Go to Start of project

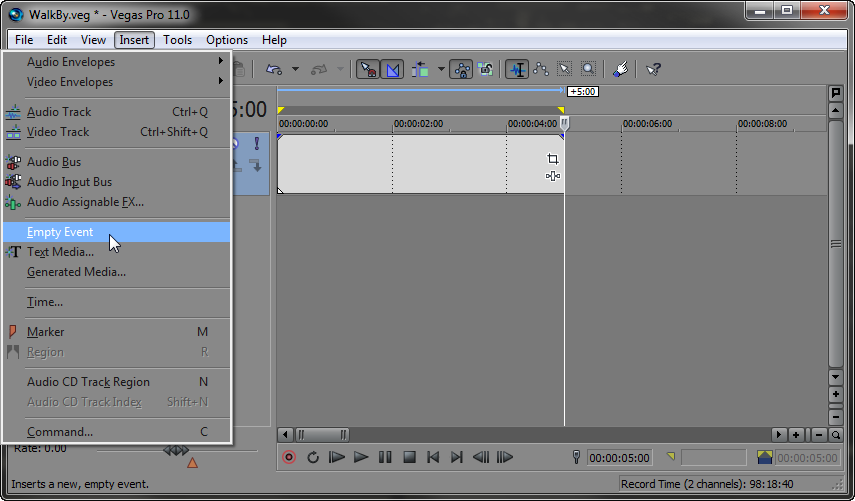pos(433,457)
